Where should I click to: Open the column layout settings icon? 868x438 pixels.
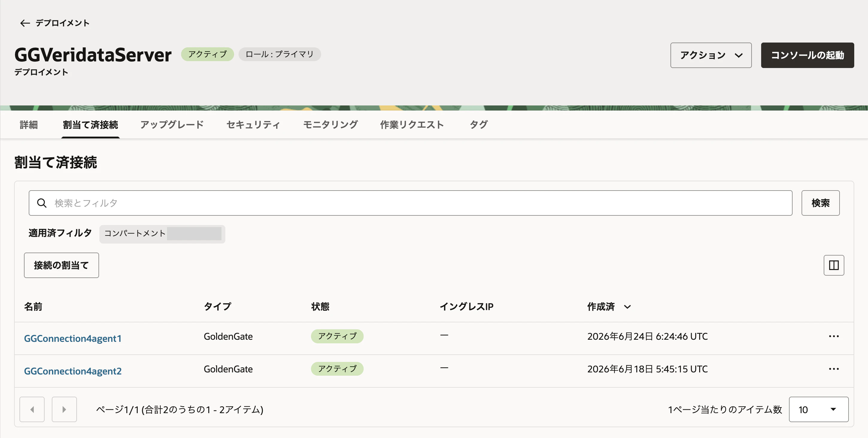pos(834,265)
